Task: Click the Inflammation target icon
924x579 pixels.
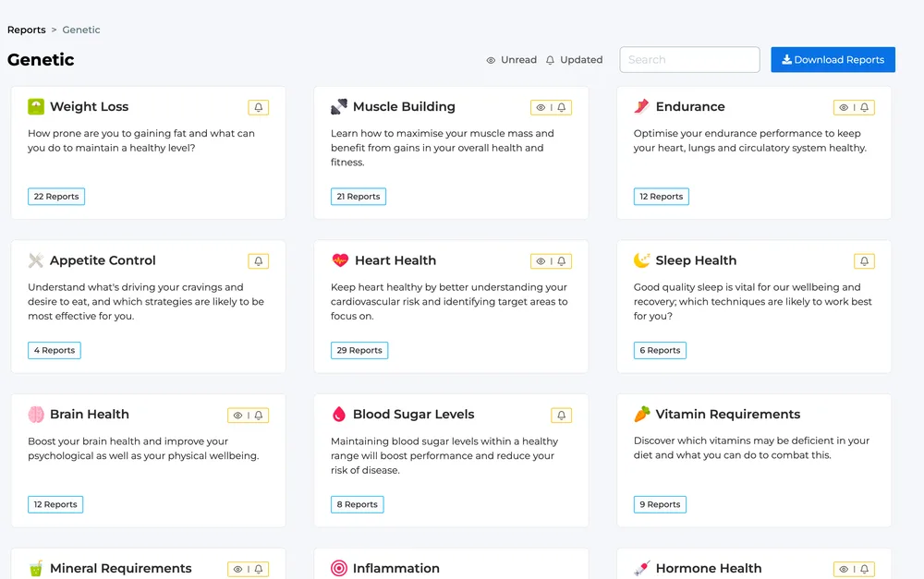Action: click(x=339, y=568)
